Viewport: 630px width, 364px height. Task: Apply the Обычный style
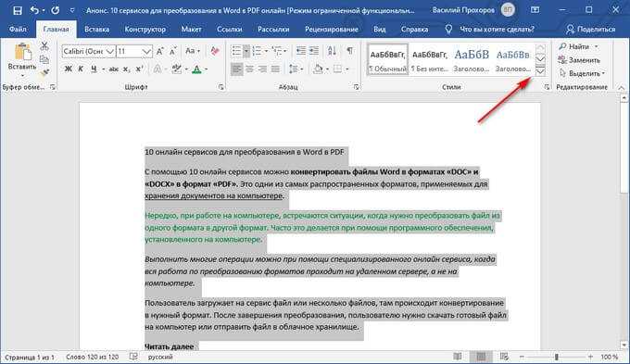(387, 59)
